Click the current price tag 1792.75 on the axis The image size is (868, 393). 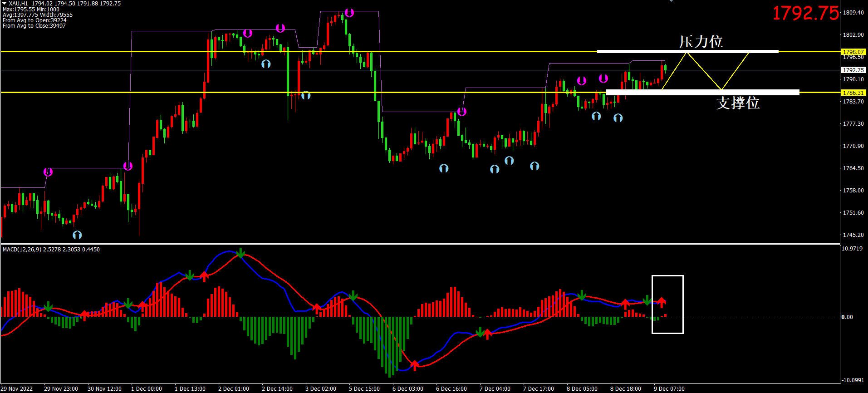click(853, 70)
